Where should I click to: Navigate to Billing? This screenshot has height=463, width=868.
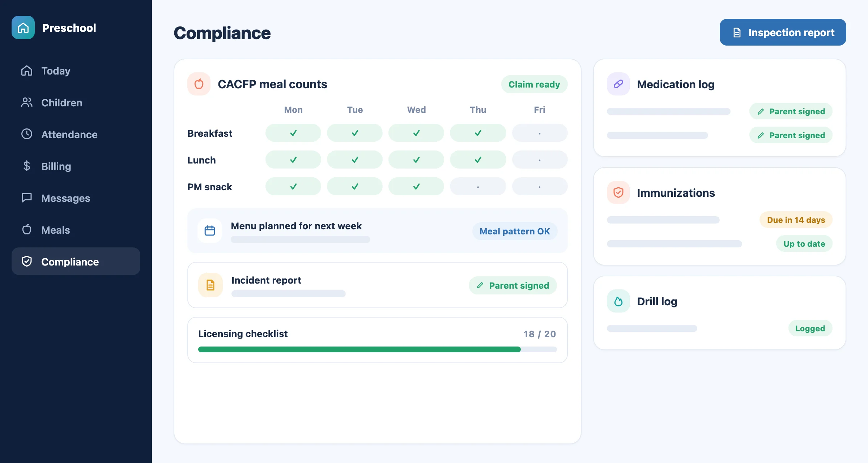[76, 166]
